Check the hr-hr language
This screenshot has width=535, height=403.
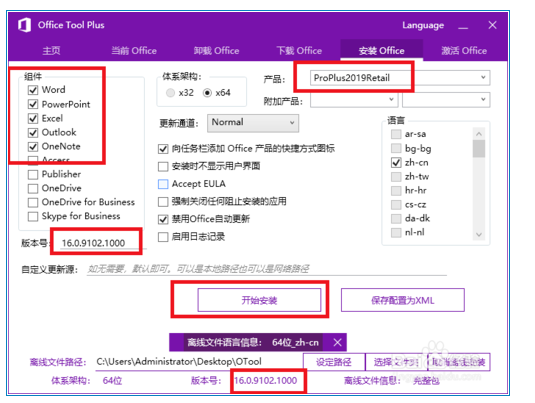click(x=396, y=190)
